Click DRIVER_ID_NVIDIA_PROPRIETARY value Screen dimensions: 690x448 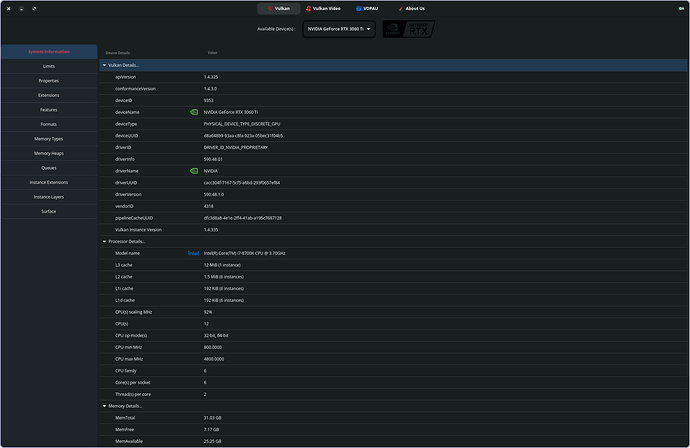(235, 147)
